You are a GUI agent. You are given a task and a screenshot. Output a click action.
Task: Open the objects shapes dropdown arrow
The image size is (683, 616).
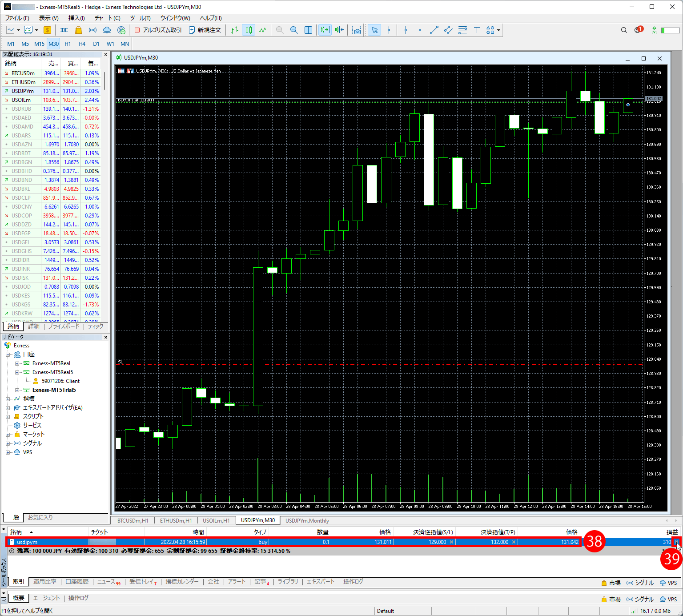click(x=499, y=30)
